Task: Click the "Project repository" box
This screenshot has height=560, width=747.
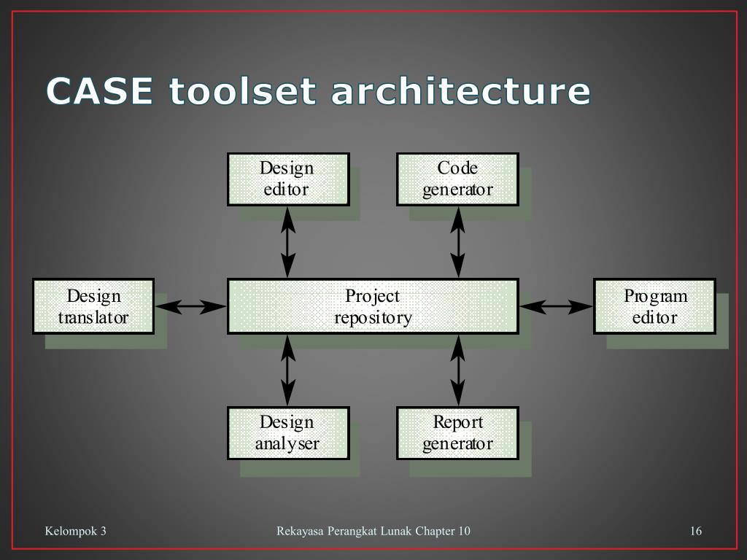Action: (x=373, y=306)
